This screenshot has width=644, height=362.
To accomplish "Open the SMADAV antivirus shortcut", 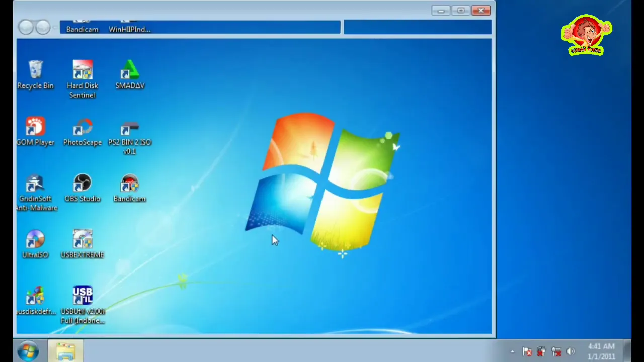I will coord(130,75).
